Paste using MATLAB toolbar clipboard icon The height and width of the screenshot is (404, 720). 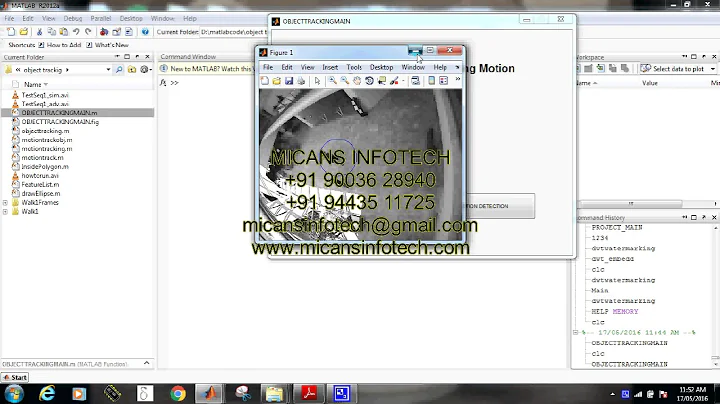coord(63,32)
